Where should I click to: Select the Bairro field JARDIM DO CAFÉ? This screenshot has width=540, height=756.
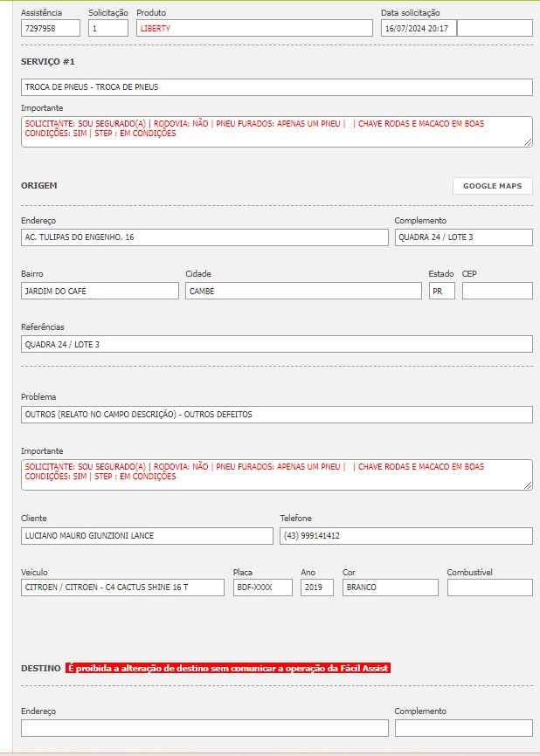tap(100, 291)
